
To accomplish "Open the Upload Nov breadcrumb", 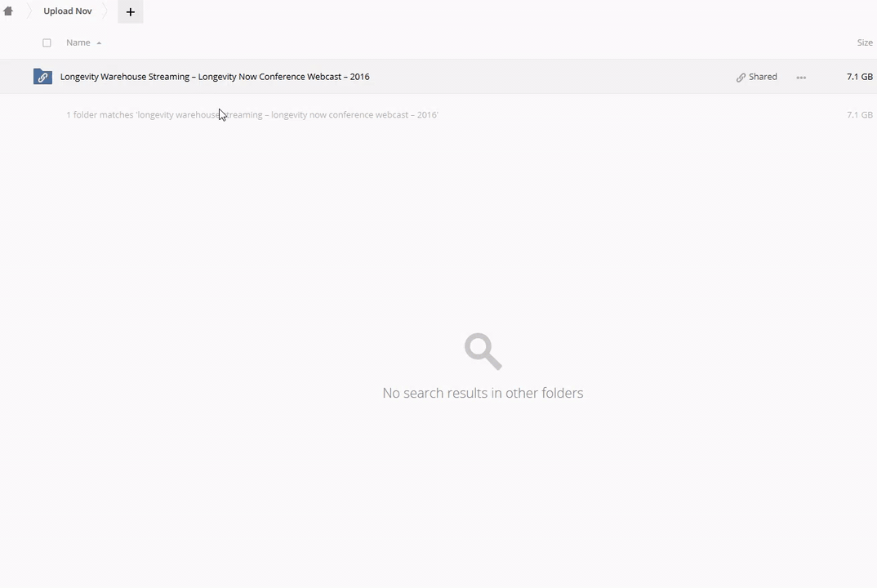I will 68,11.
